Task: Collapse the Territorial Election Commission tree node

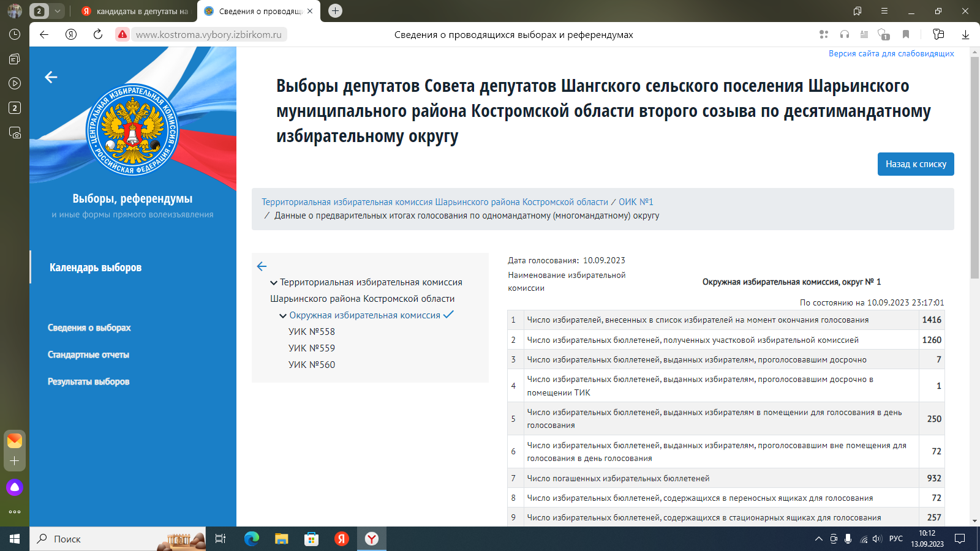Action: pyautogui.click(x=274, y=282)
